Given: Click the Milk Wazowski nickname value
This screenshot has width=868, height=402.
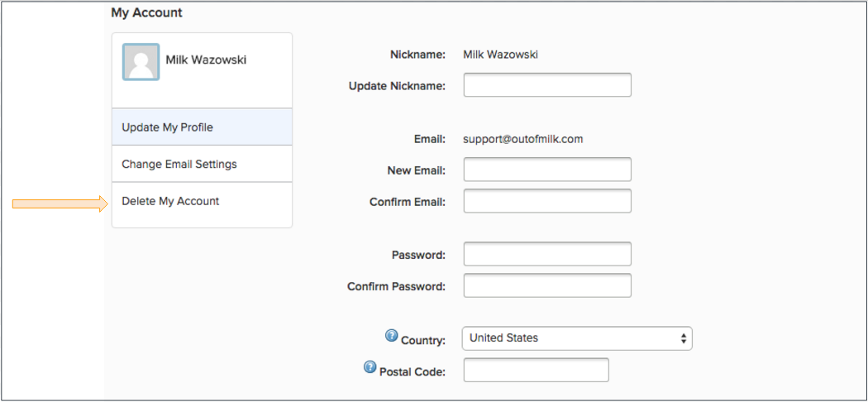Looking at the screenshot, I should [500, 55].
